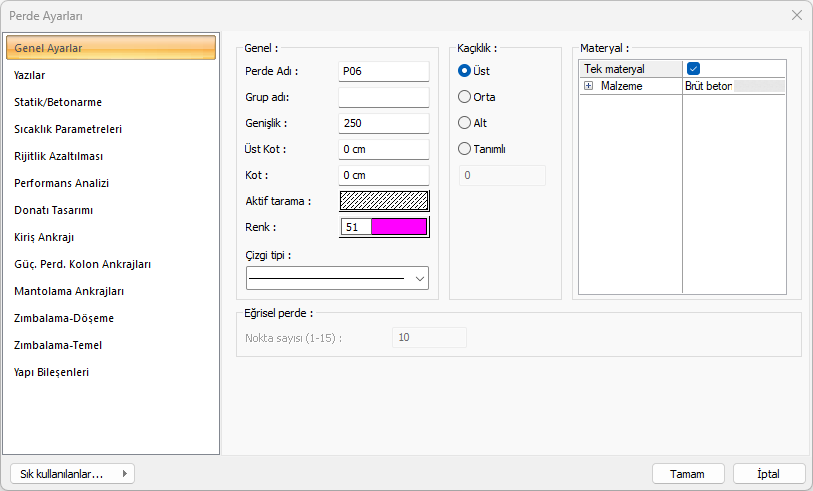Click into the Genişlik value field

coord(383,123)
